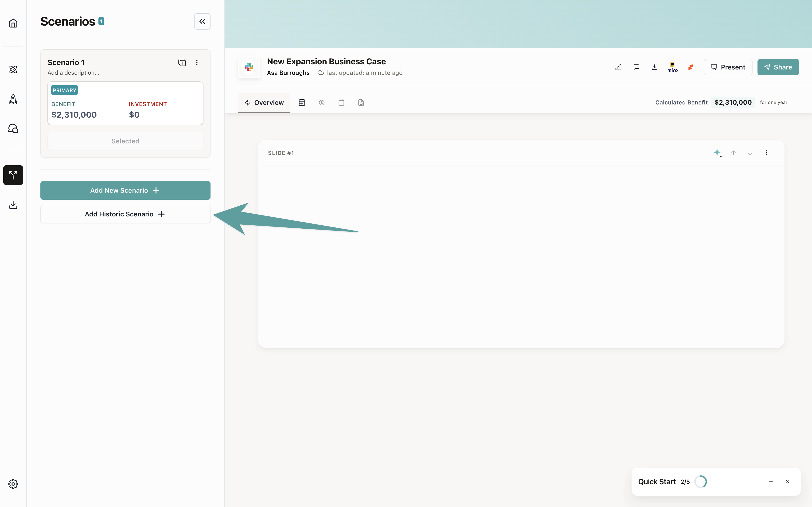Click the home icon in sidebar
Viewport: 812px width, 507px height.
pyautogui.click(x=13, y=23)
